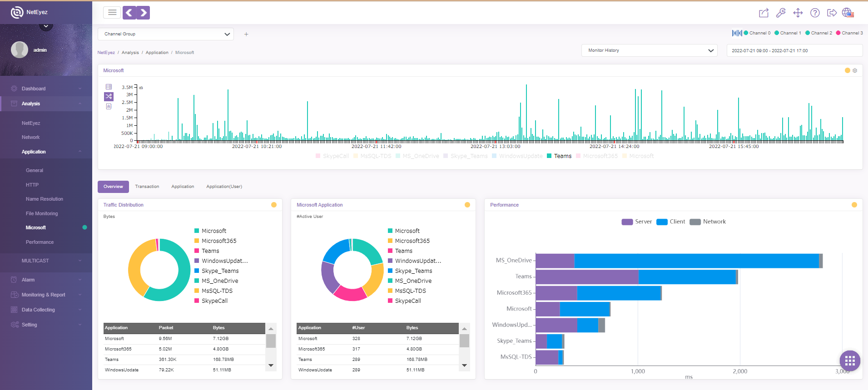The height and width of the screenshot is (390, 868).
Task: Click the share/export icon in top toolbar
Action: (764, 13)
